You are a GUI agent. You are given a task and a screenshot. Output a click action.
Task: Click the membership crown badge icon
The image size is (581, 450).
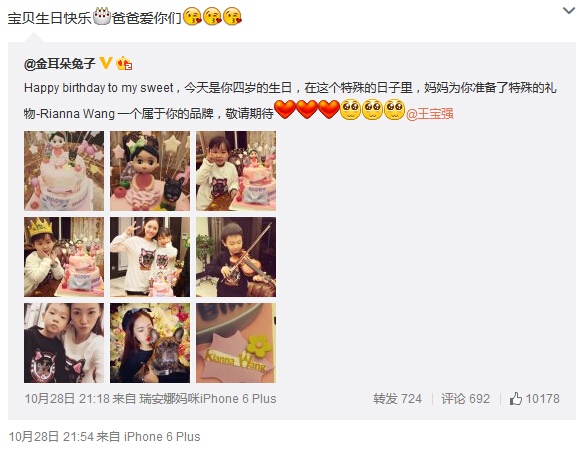(124, 63)
